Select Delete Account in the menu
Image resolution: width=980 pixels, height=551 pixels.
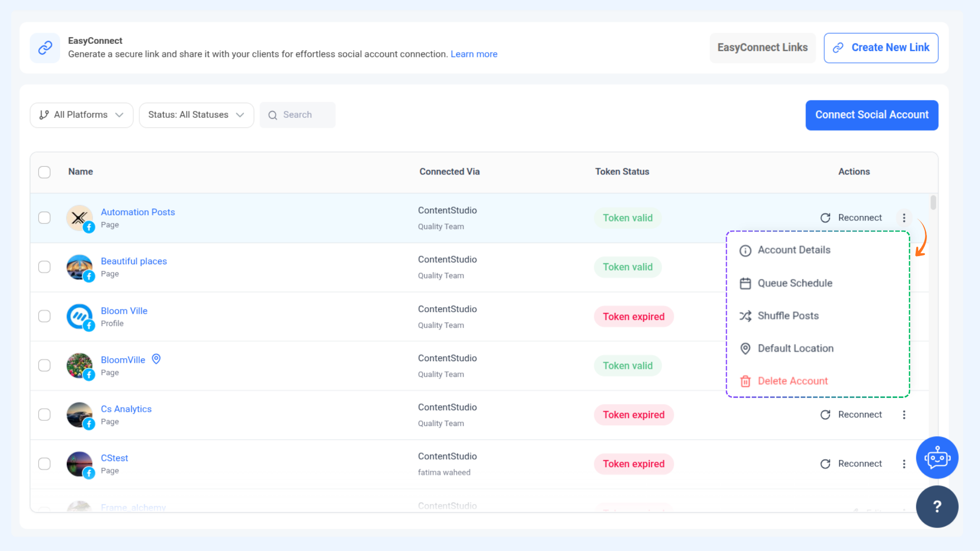point(792,381)
